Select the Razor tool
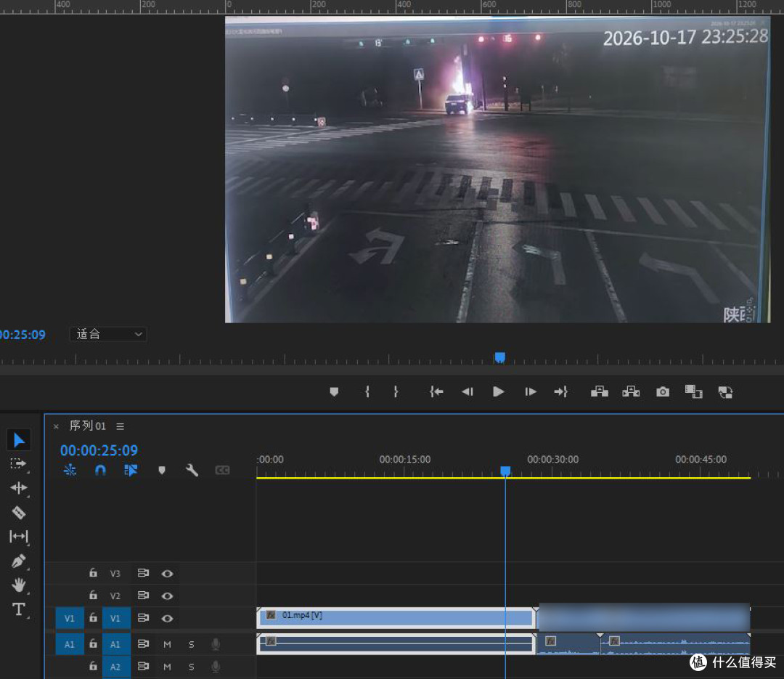The image size is (784, 679). tap(18, 513)
